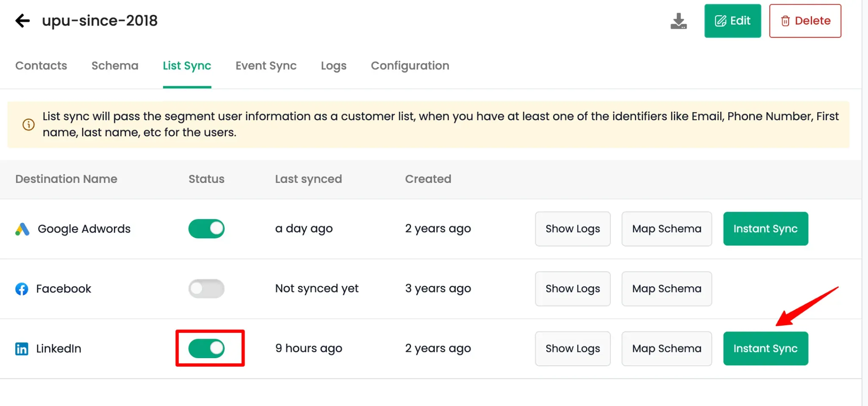Go back using the left arrow icon

(x=22, y=20)
